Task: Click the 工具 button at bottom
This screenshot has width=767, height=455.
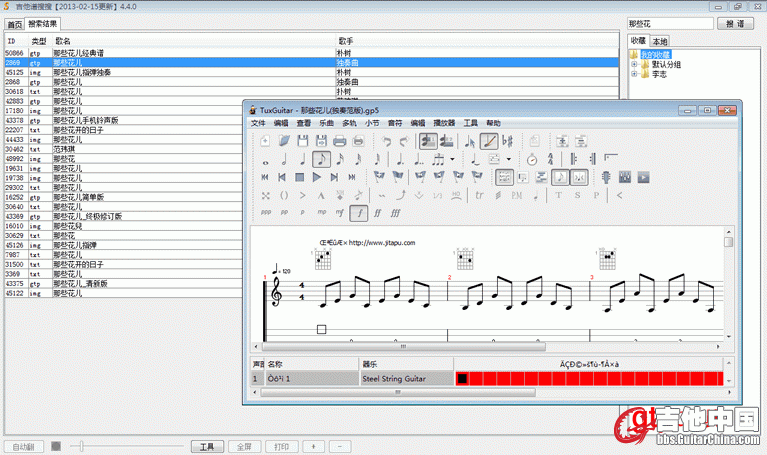Action: (207, 446)
